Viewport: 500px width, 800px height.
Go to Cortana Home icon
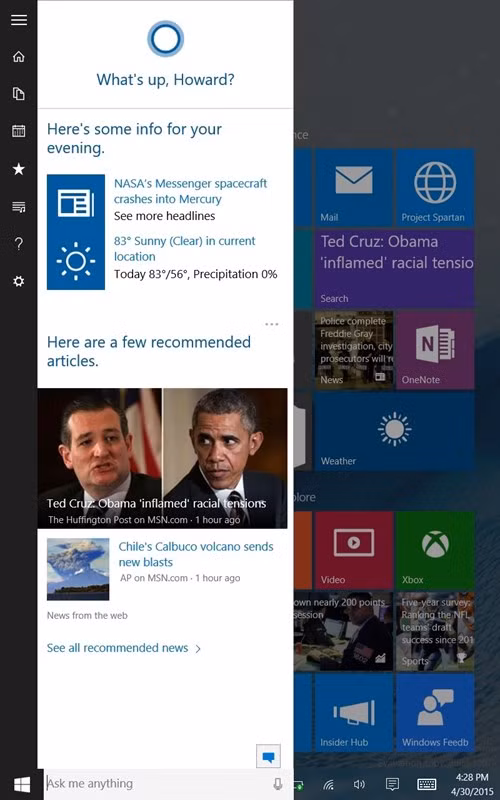coord(19,56)
